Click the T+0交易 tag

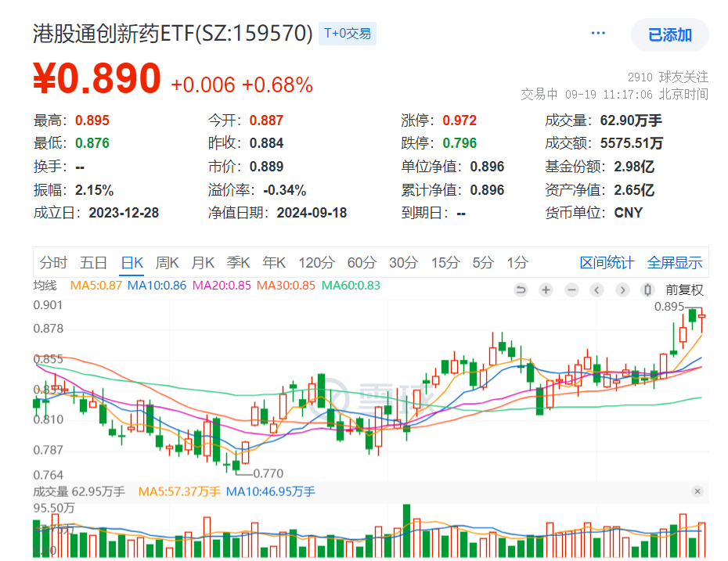[x=348, y=34]
